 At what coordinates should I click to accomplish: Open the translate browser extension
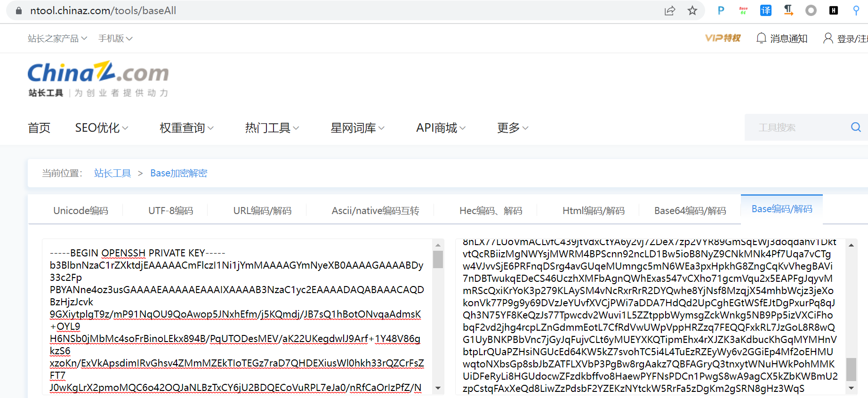tap(766, 10)
